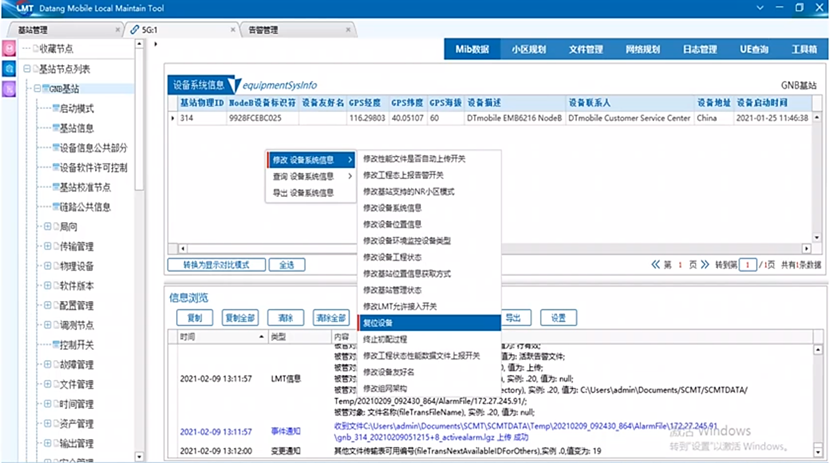Select 复位设备 in the submenu
830x463 pixels.
pos(429,323)
